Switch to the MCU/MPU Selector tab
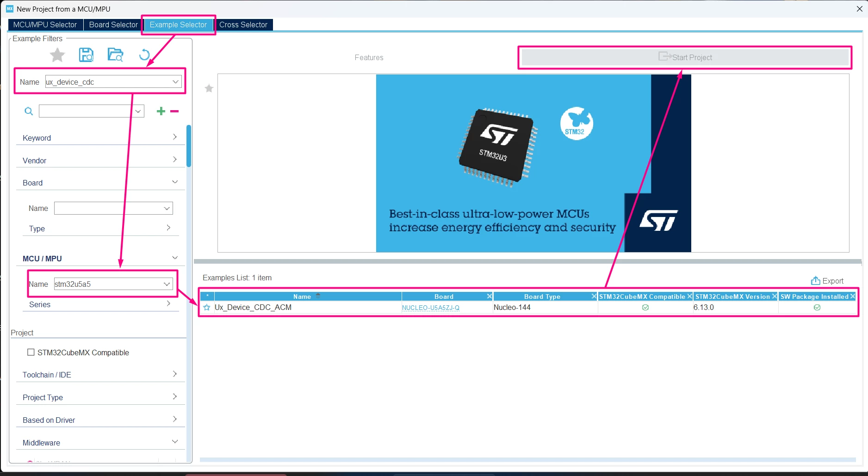 (45, 25)
